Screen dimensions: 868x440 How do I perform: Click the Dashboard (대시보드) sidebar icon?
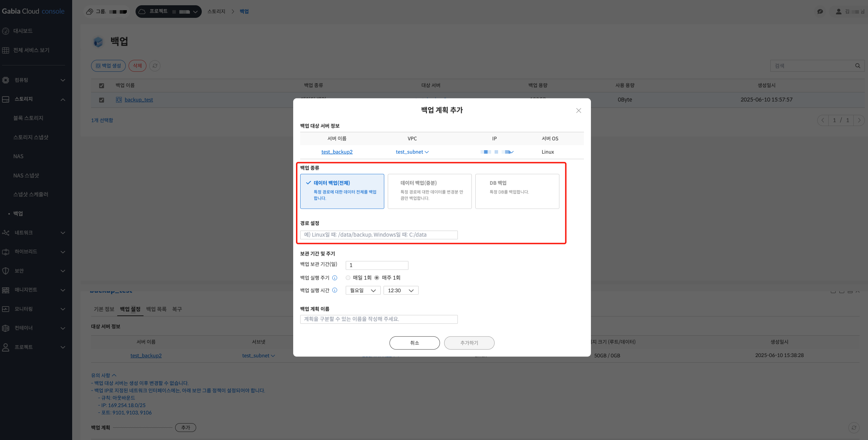point(6,31)
